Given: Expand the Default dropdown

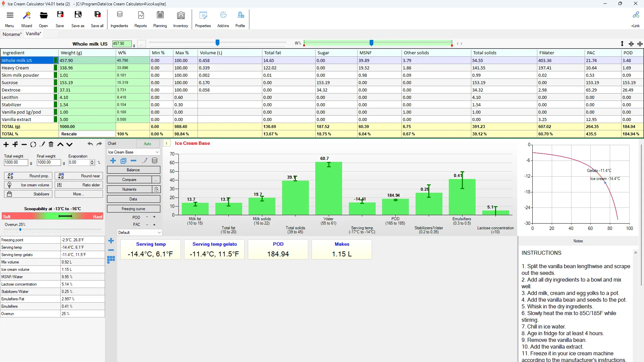Looking at the screenshot, I should [140, 233].
